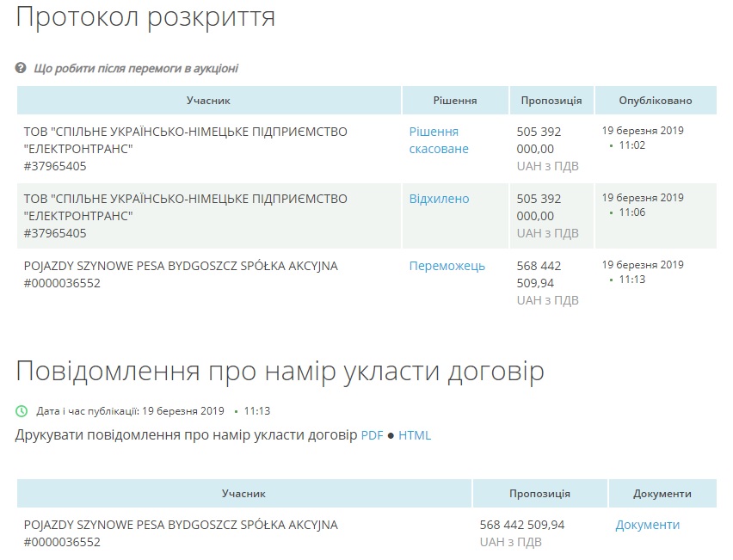Click 'Дата і час публікації' line text
Viewport: 733px width, 560px height.
(153, 411)
